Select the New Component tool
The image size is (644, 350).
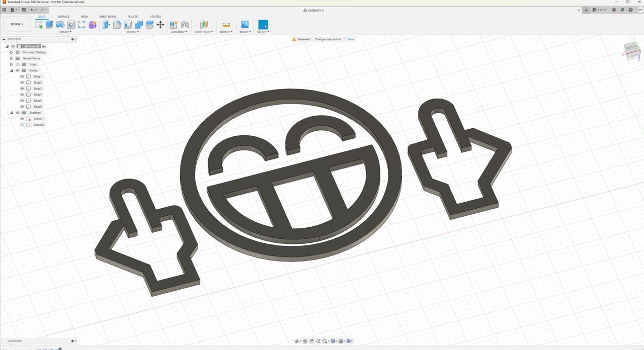click(174, 25)
